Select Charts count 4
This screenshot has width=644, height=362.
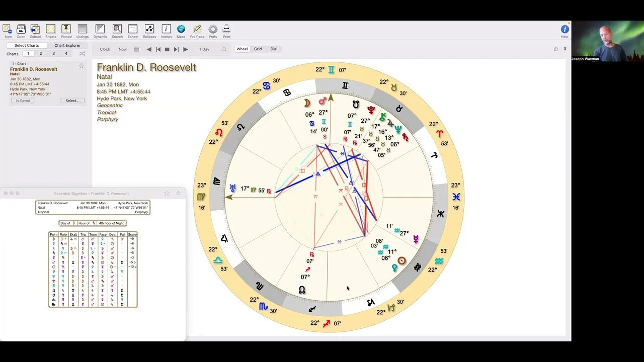66,54
